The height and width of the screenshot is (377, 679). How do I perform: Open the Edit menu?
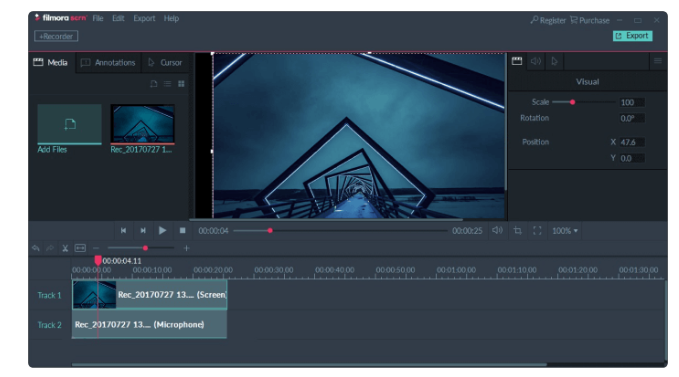[x=118, y=19]
